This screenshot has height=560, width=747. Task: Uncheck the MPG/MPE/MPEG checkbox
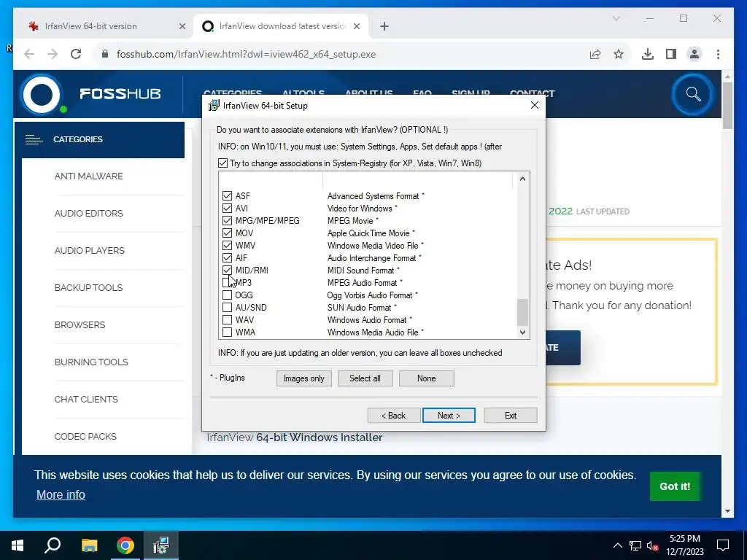(x=228, y=220)
